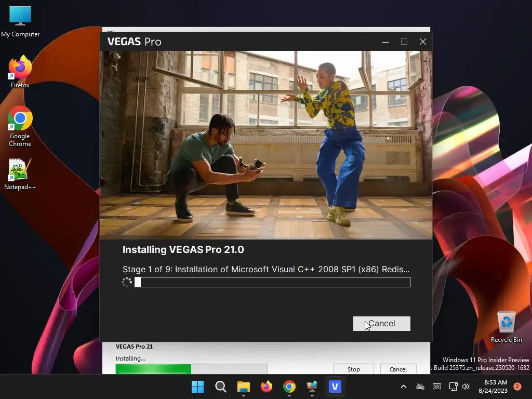Open the notification badge showing 2
This screenshot has width=532, height=399.
tap(517, 387)
